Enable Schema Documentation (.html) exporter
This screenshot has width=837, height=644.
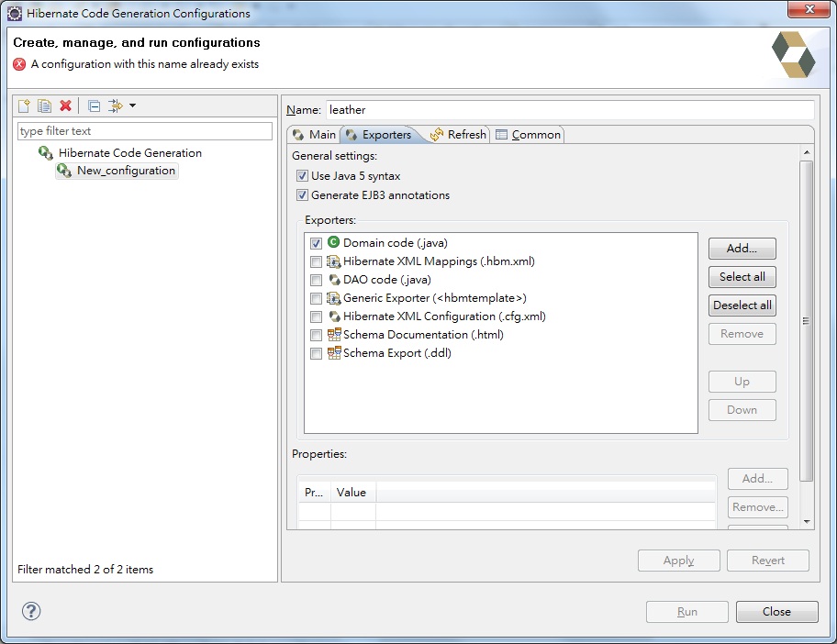tap(316, 335)
